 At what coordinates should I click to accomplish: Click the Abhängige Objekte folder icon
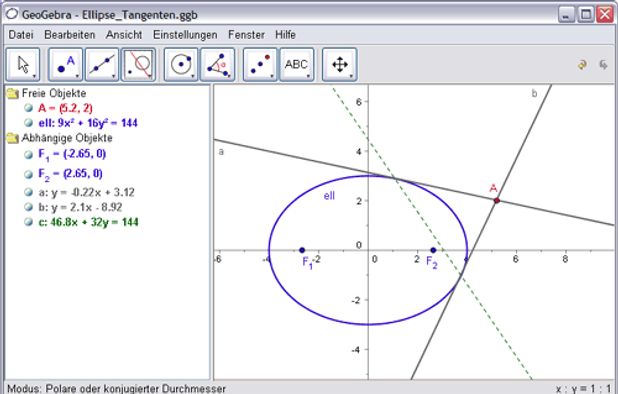pyautogui.click(x=13, y=138)
